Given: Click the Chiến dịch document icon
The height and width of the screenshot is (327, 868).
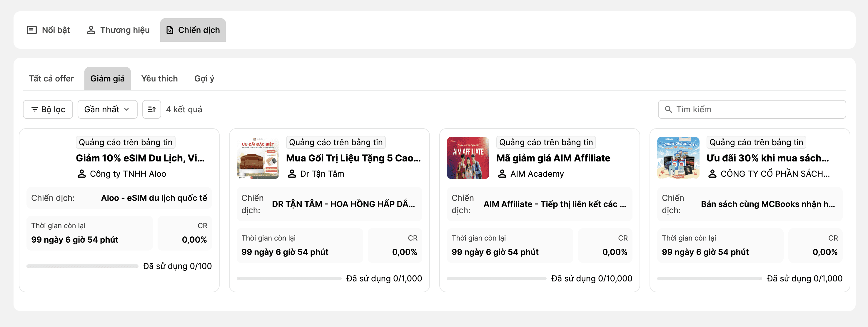Looking at the screenshot, I should tap(170, 30).
